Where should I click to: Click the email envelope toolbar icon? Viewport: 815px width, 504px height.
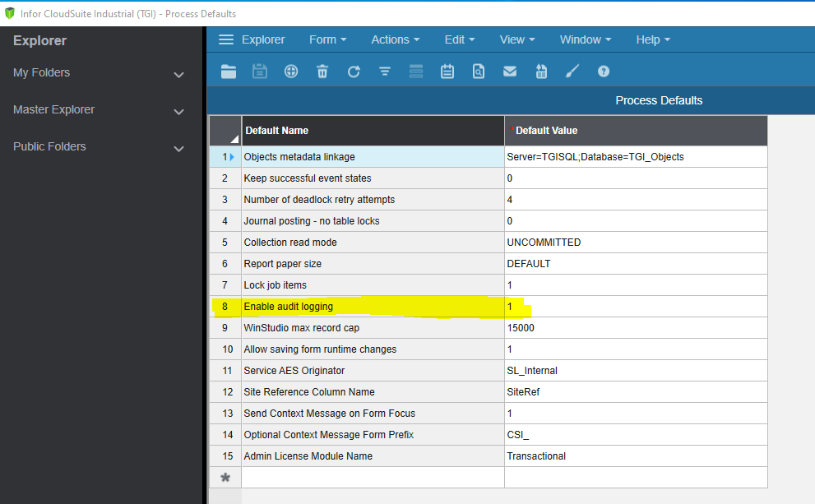coord(510,72)
